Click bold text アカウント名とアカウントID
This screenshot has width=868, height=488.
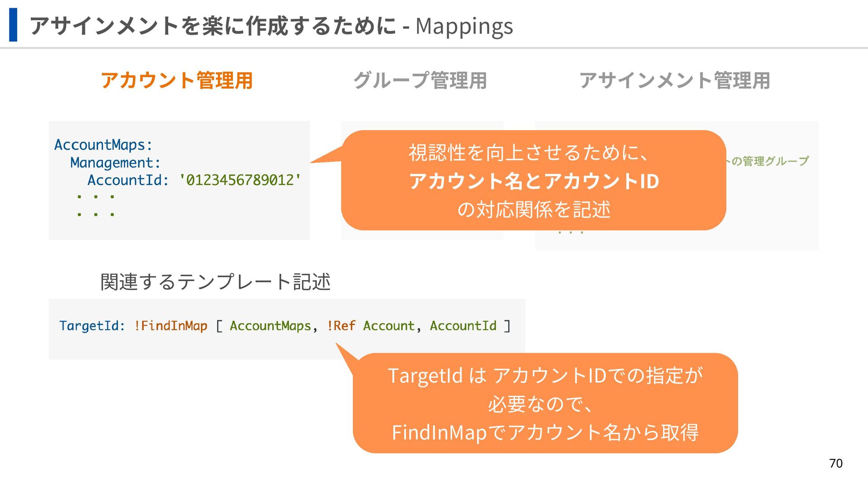pyautogui.click(x=533, y=181)
